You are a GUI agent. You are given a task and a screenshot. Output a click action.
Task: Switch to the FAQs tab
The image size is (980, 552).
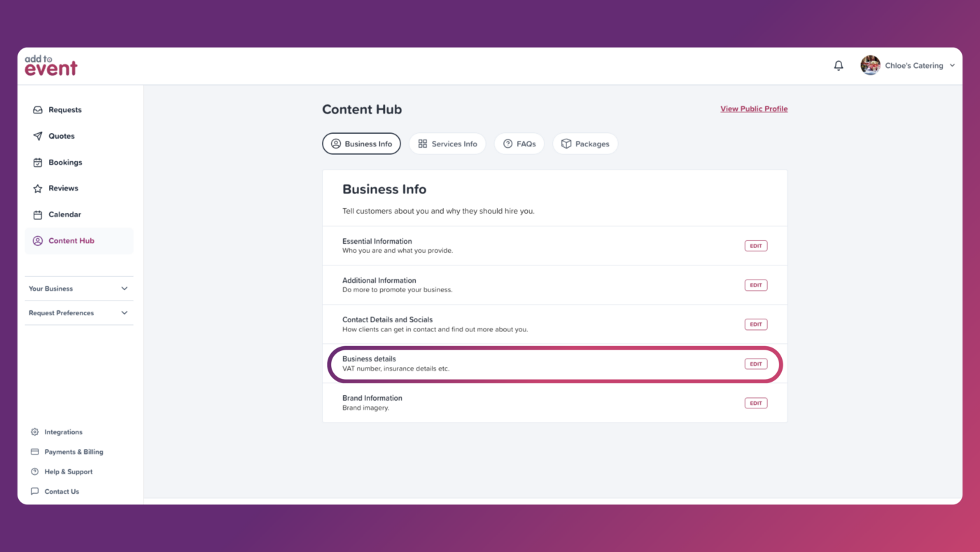coord(519,144)
